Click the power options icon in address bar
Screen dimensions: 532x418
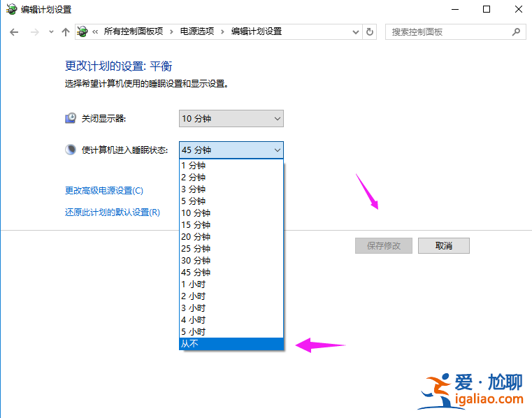(82, 32)
